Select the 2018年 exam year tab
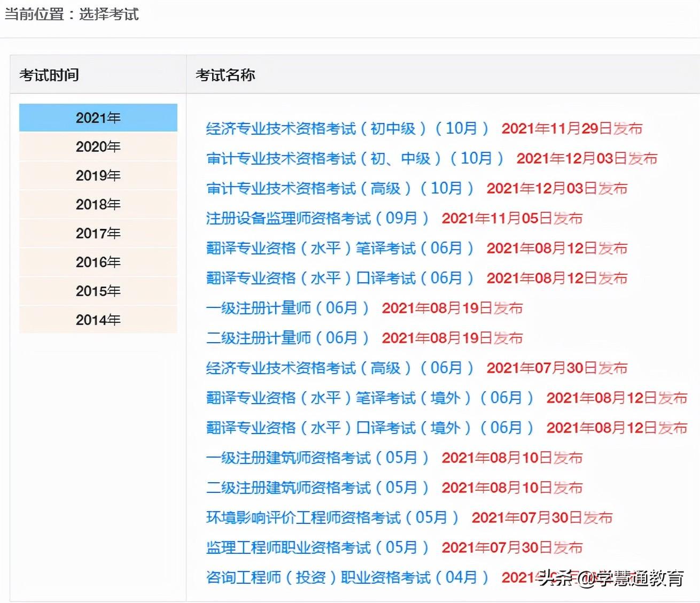This screenshot has width=700, height=603. point(98,204)
